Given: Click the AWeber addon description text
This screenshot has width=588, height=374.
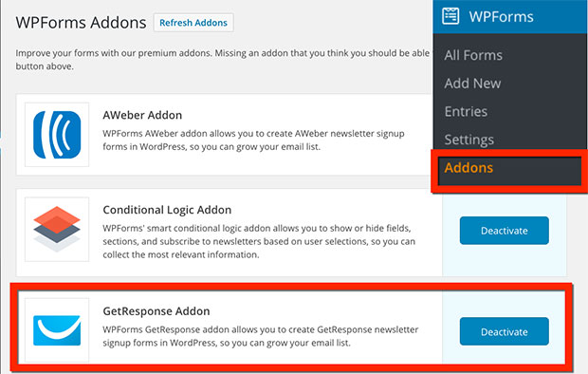Looking at the screenshot, I should coord(253,140).
